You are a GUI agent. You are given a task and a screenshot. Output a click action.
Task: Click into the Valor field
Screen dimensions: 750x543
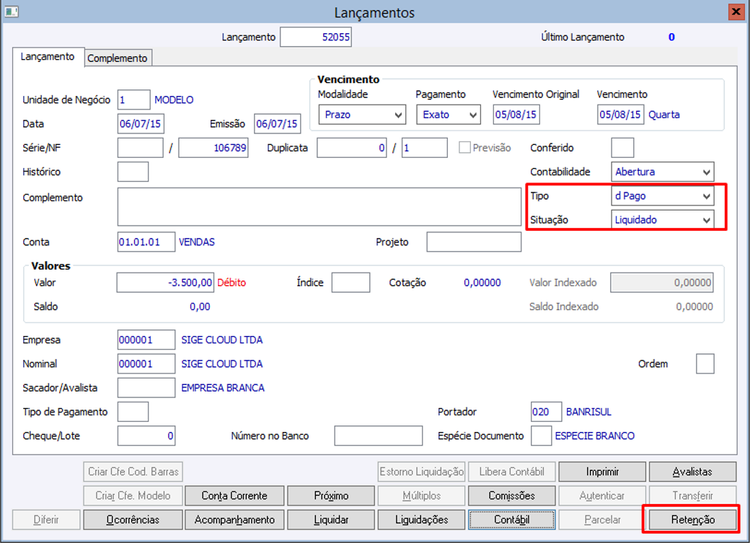pyautogui.click(x=165, y=282)
